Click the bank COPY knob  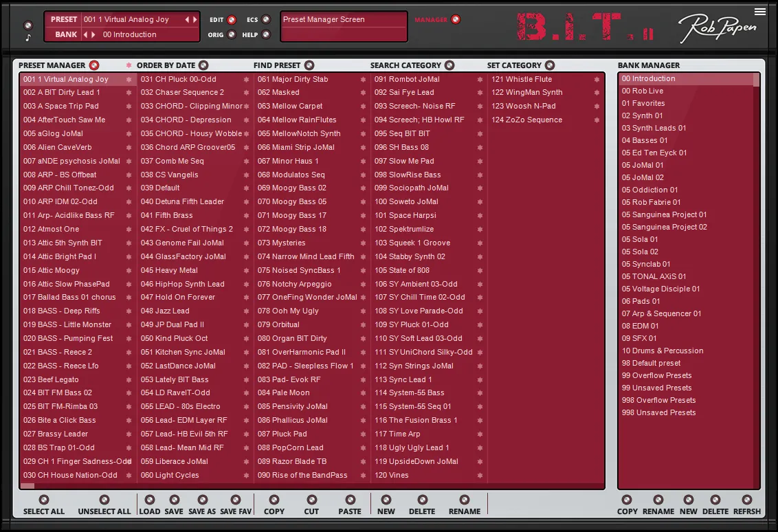(627, 500)
